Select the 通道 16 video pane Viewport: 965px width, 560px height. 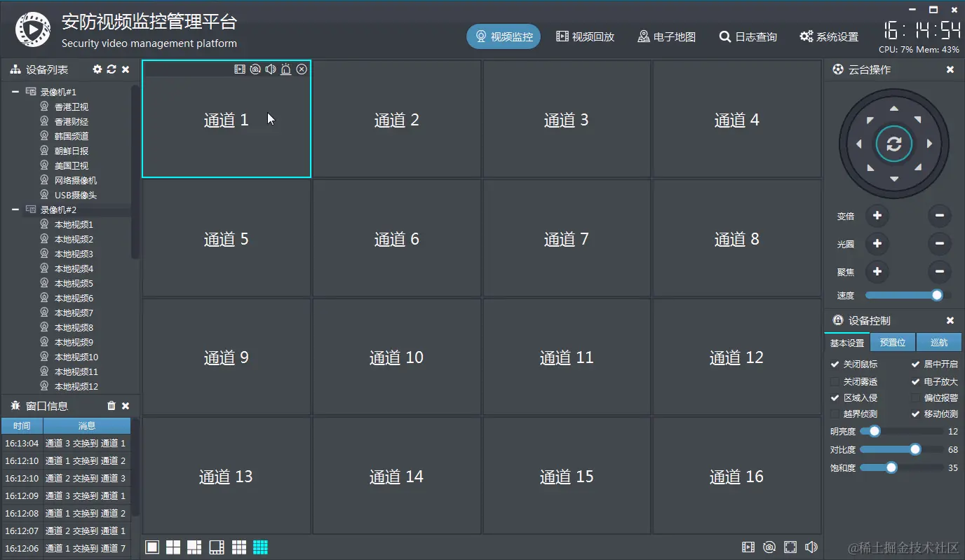coord(736,476)
